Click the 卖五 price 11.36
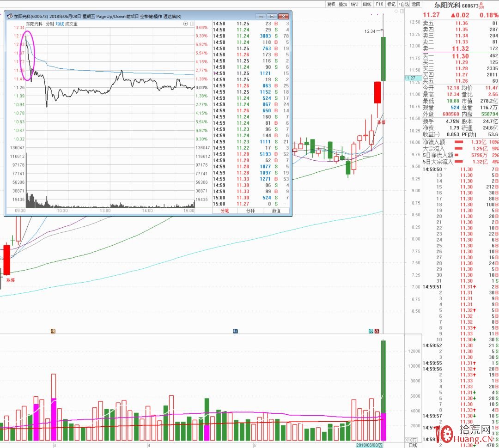This screenshot has height=448, width=499. [x=462, y=23]
